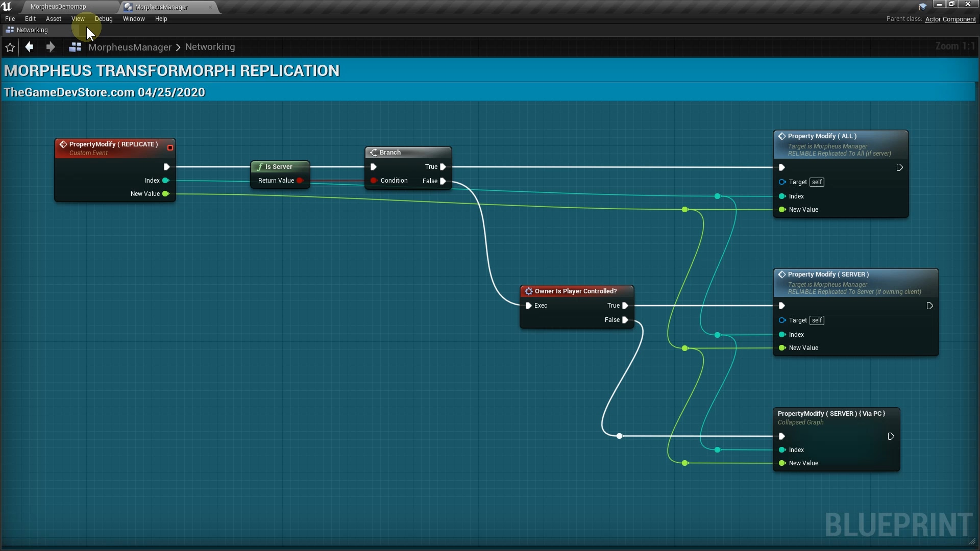Click the diamond event icon on Property Modify (ALL) node

782,136
